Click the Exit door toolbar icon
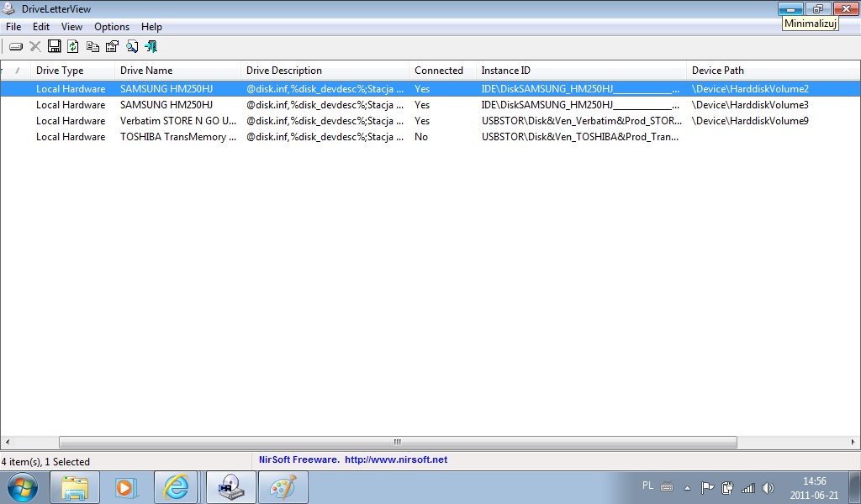Screen dimensions: 861x504 click(x=151, y=46)
